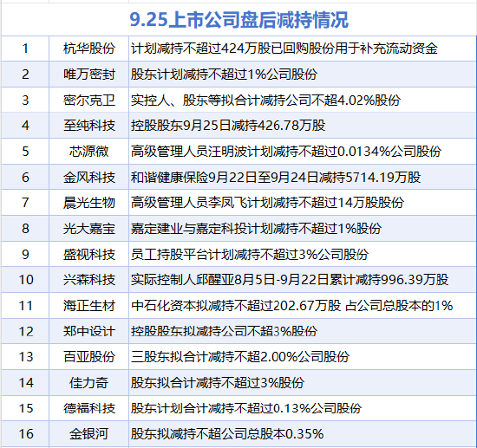The width and height of the screenshot is (477, 448).
Task: Click the cell '百亚股份'
Action: [x=88, y=357]
